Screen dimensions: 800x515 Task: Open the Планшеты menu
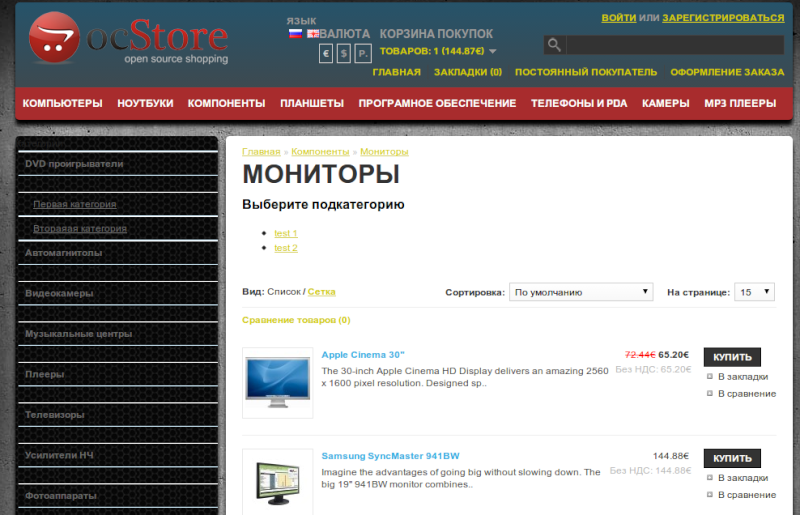pyautogui.click(x=312, y=103)
